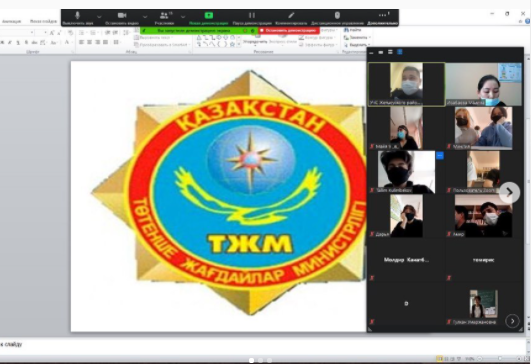Align text left in paragraph group

point(82,42)
